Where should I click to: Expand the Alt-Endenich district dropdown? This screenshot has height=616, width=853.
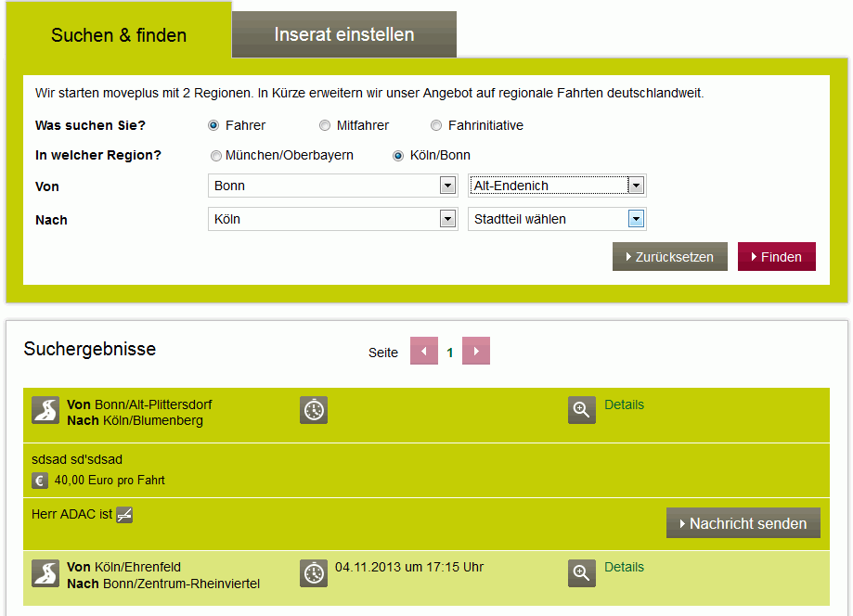pos(557,186)
